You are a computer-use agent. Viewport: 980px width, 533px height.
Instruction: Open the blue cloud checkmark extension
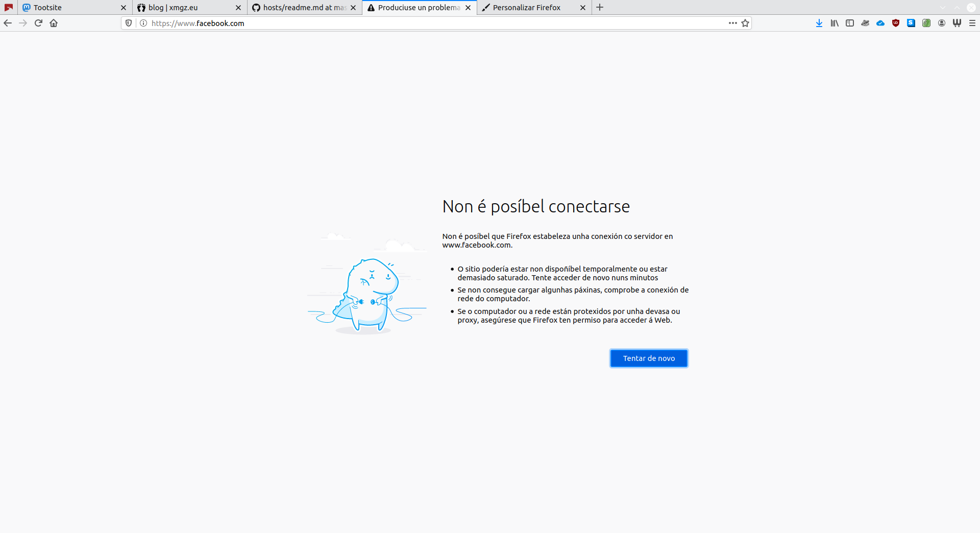click(880, 23)
